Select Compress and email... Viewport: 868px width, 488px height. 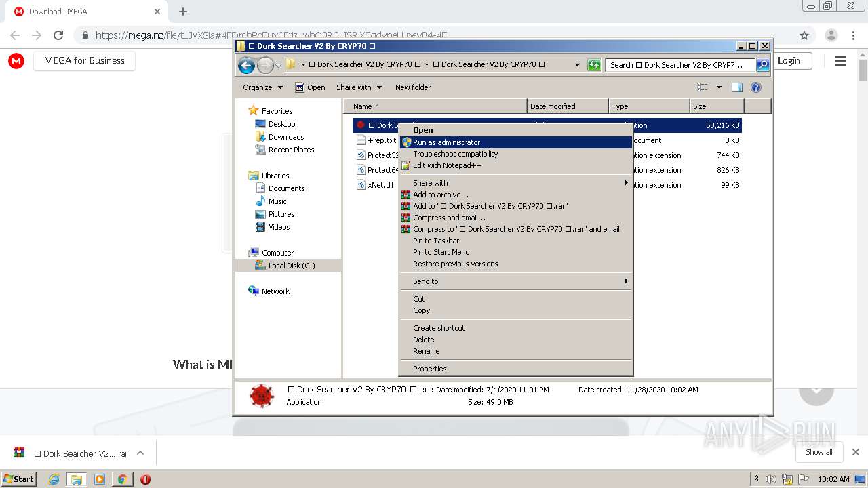click(515, 218)
